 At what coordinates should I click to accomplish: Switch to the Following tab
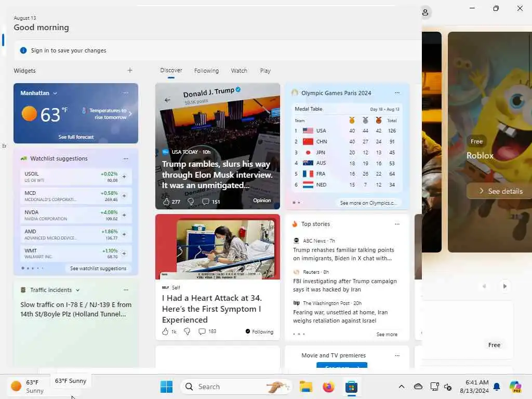click(x=206, y=71)
